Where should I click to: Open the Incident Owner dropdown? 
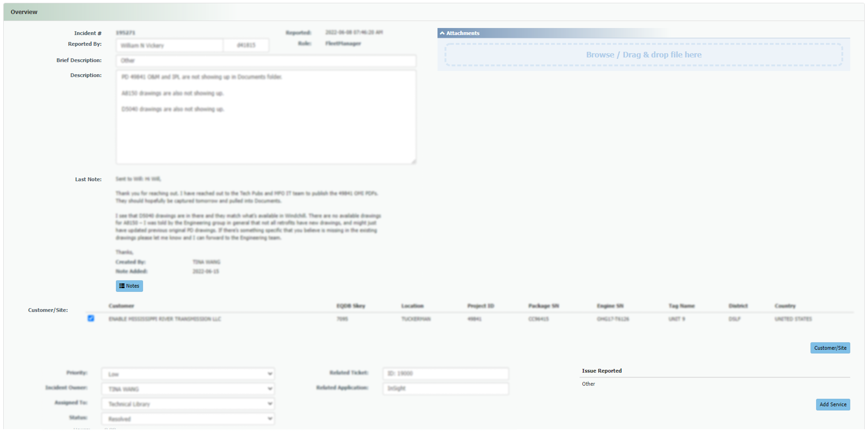point(188,389)
